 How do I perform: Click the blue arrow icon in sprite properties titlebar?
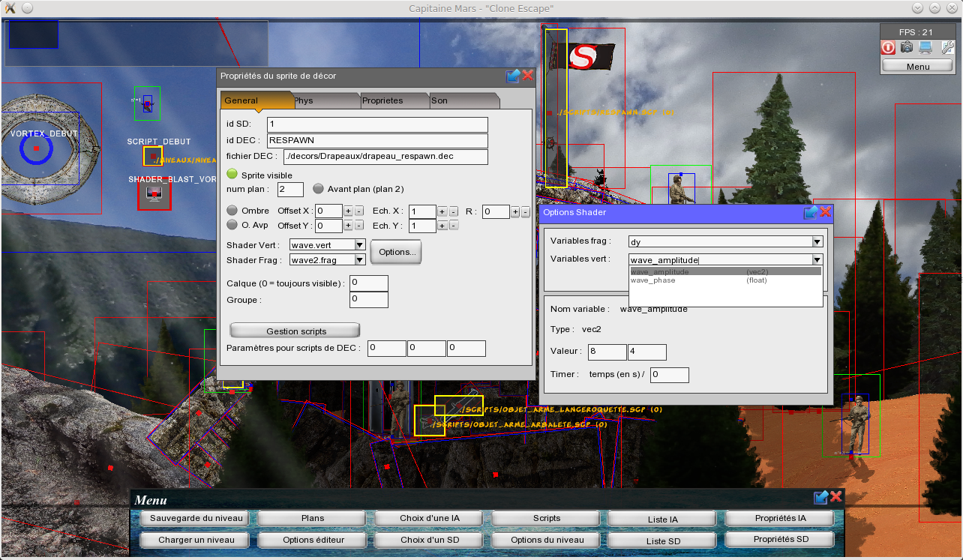coord(513,76)
